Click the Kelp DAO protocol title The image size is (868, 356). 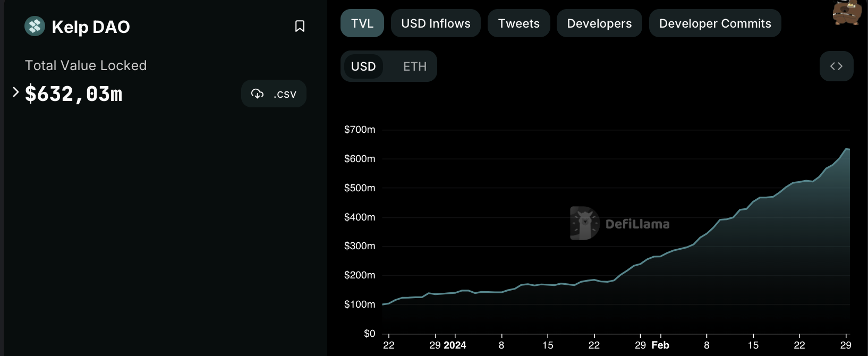coord(91,27)
